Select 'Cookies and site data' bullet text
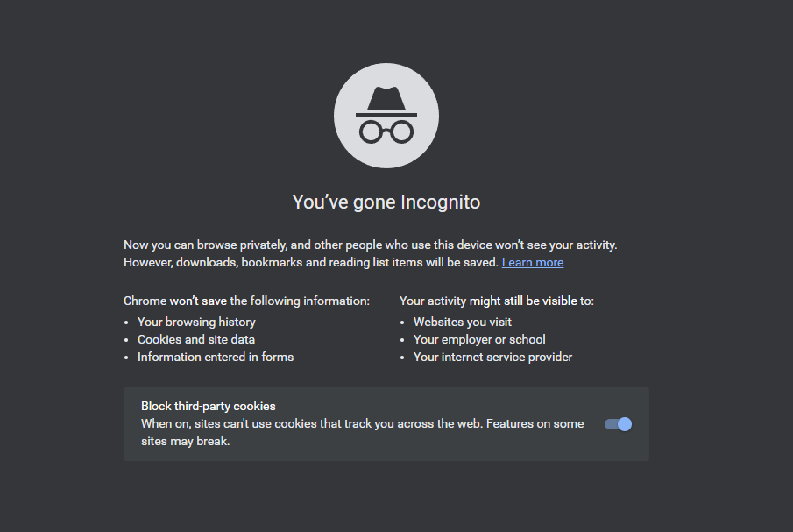793x532 pixels. coord(195,339)
